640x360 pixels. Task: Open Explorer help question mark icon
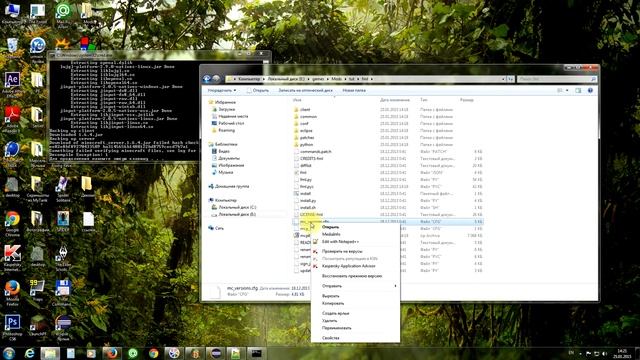tap(590, 90)
